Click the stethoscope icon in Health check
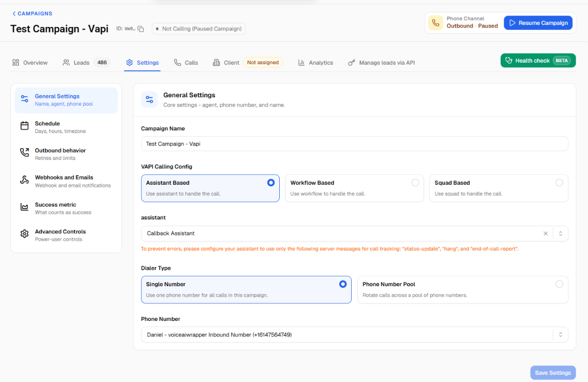Viewport: 588px width, 382px height. (508, 61)
